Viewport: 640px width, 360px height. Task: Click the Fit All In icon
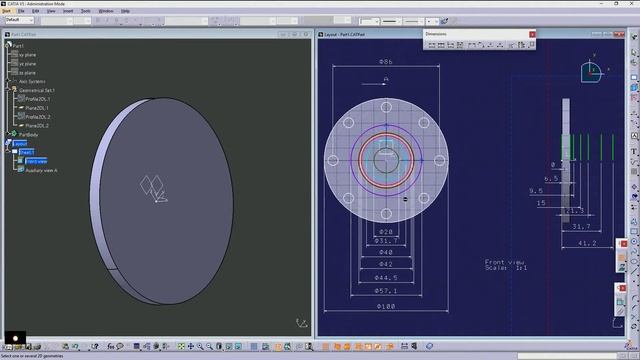coord(181,347)
